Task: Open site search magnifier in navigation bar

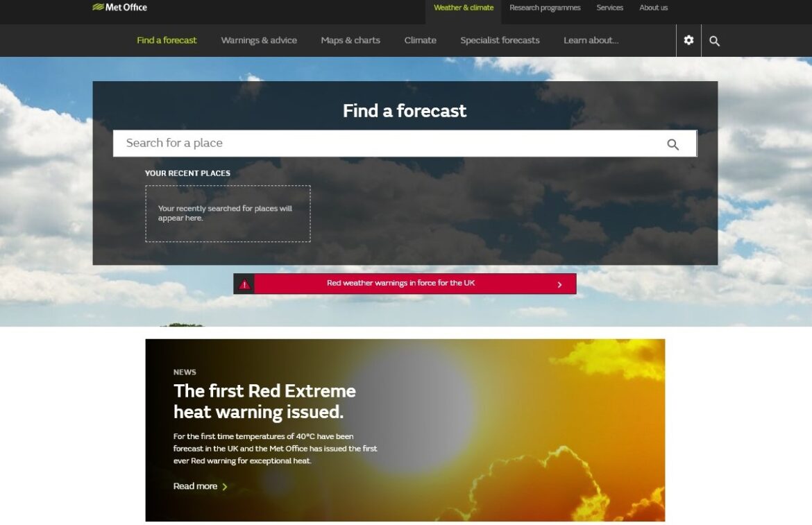Action: point(714,41)
